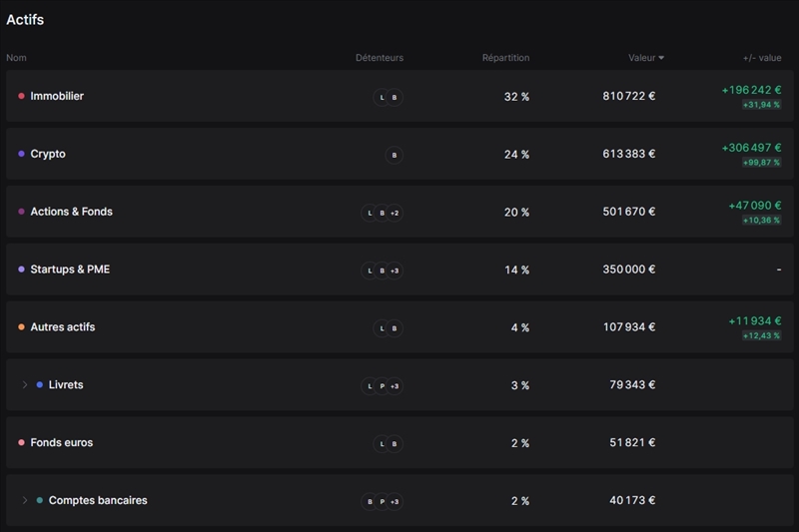Click the +/- value column header
Image resolution: width=799 pixels, height=532 pixels.
click(761, 58)
